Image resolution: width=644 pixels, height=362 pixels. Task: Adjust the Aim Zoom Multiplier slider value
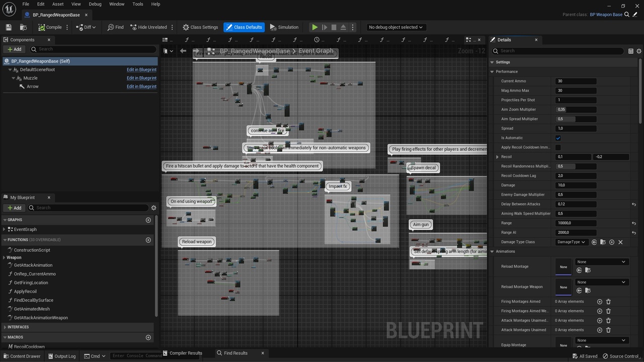tap(576, 110)
